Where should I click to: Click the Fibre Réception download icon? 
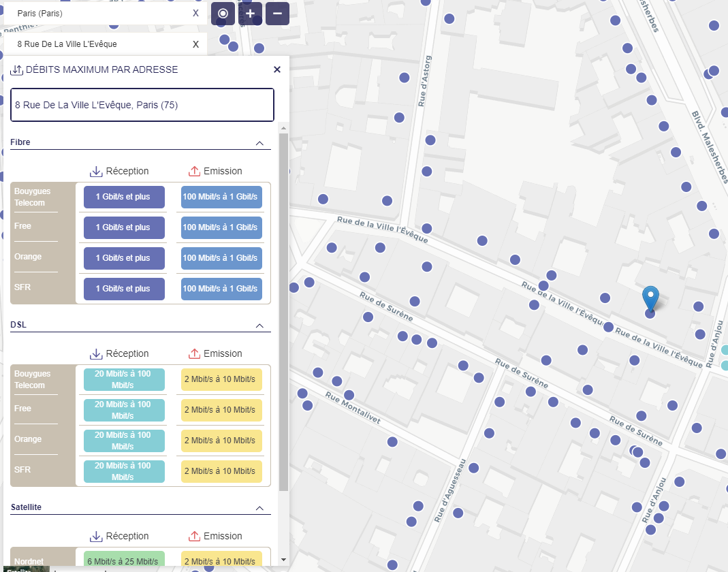96,171
